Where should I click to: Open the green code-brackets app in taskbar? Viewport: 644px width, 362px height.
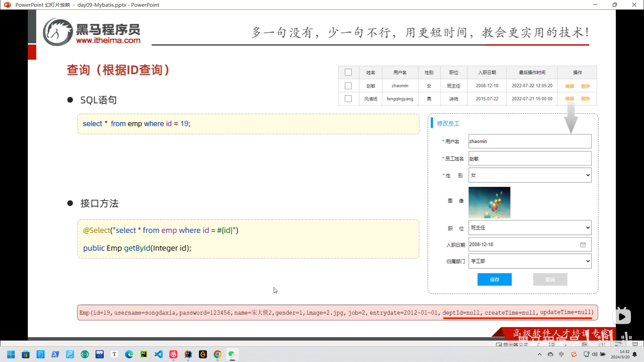pyautogui.click(x=85, y=354)
